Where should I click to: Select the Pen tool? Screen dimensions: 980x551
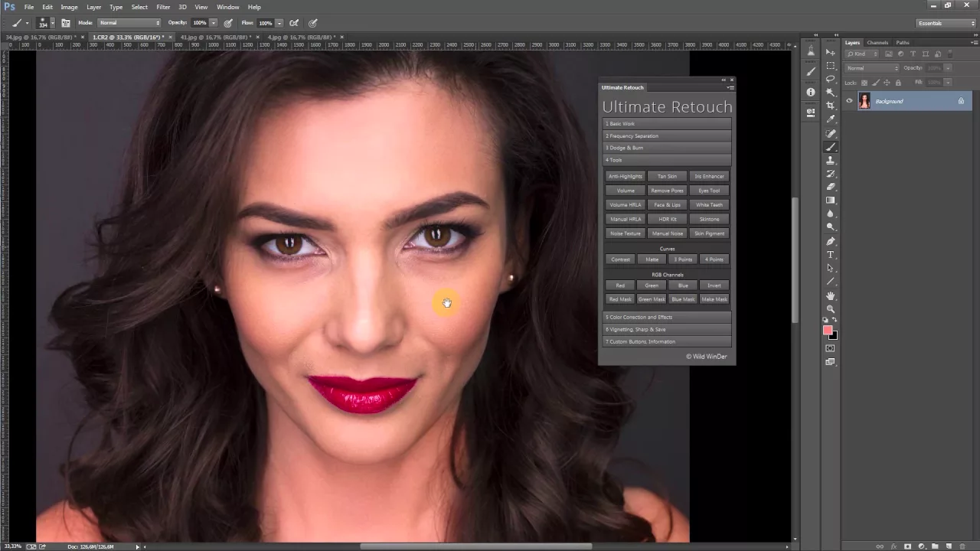(x=831, y=242)
